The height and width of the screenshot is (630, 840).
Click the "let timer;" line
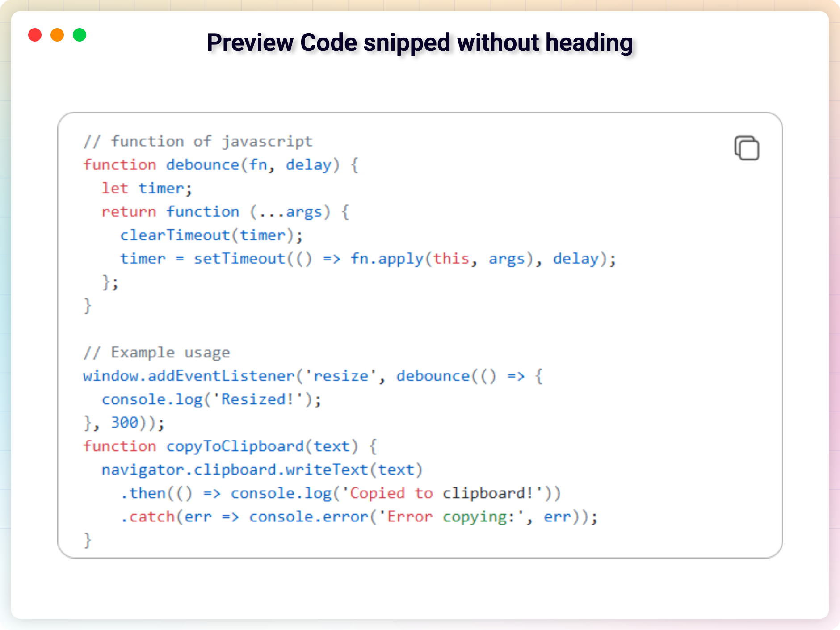pyautogui.click(x=147, y=189)
